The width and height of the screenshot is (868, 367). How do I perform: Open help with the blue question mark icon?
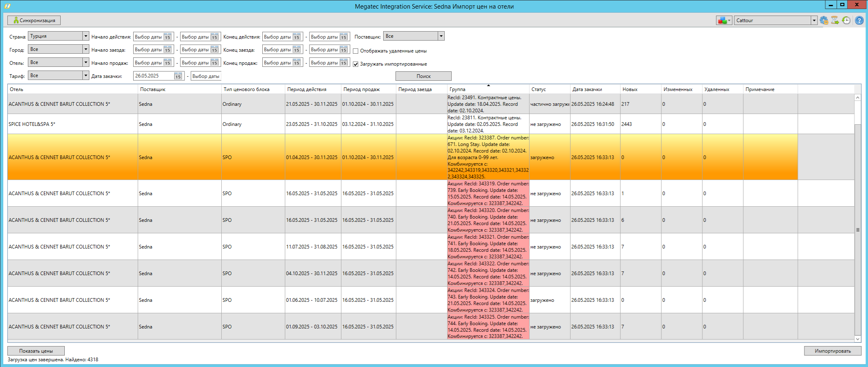(x=859, y=21)
